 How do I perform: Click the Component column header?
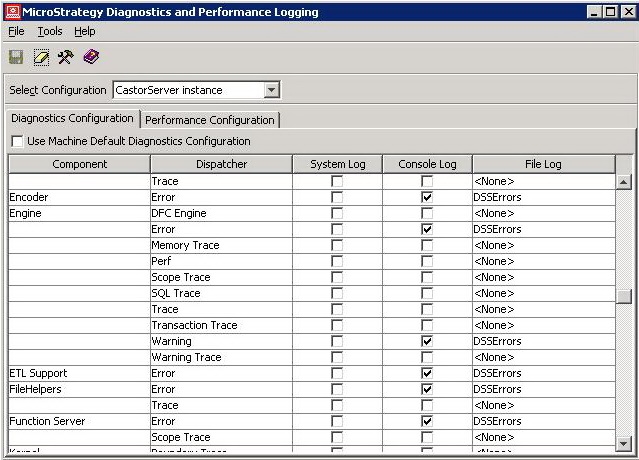click(79, 164)
